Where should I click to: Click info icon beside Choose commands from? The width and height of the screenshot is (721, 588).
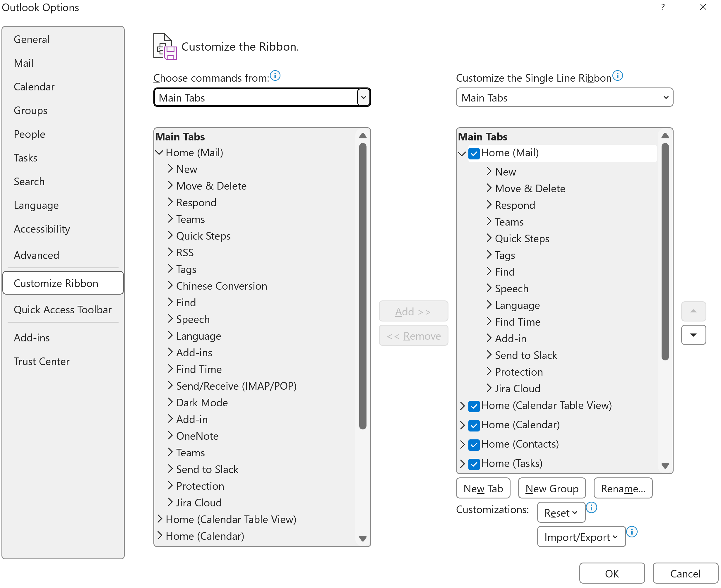click(275, 75)
